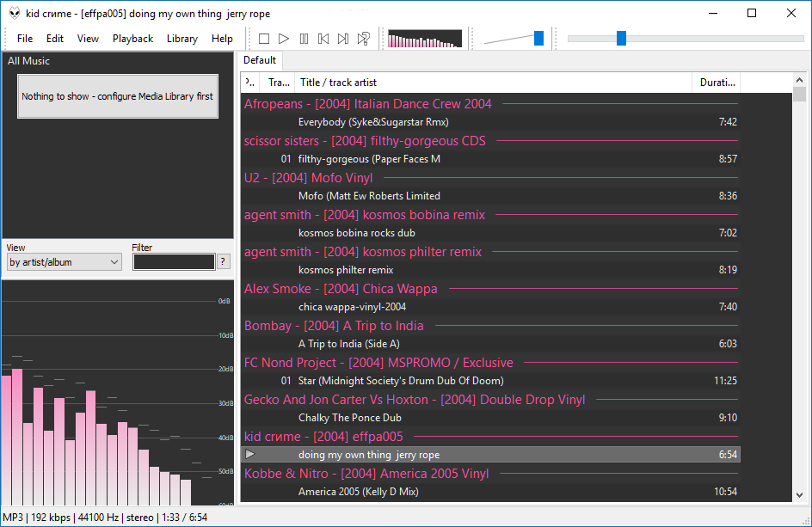
Task: Click the now-playing arrow beside doing my own thing
Action: 249,454
